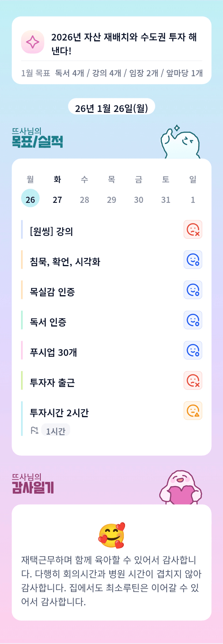The height and width of the screenshot is (644, 223).
Task: Select Tuesday the 27th in week row
Action: point(57,200)
